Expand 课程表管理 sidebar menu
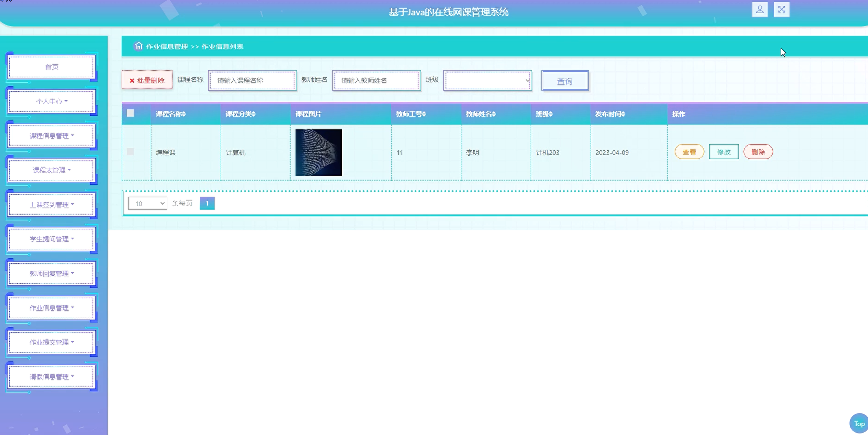This screenshot has height=435, width=868. click(x=52, y=170)
